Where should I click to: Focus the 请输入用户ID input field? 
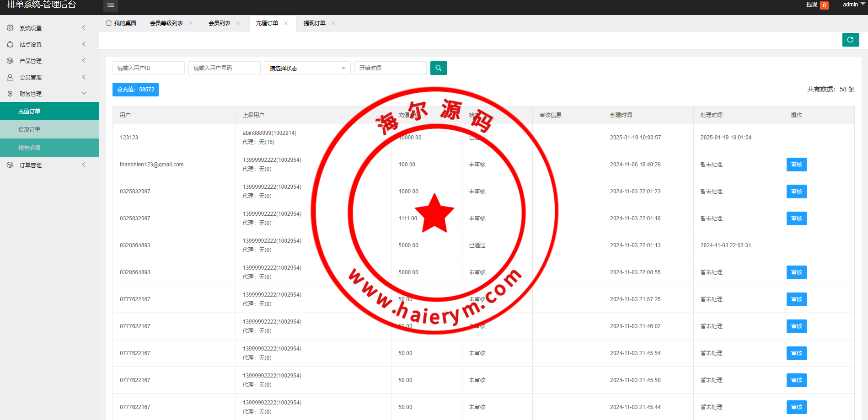point(148,68)
